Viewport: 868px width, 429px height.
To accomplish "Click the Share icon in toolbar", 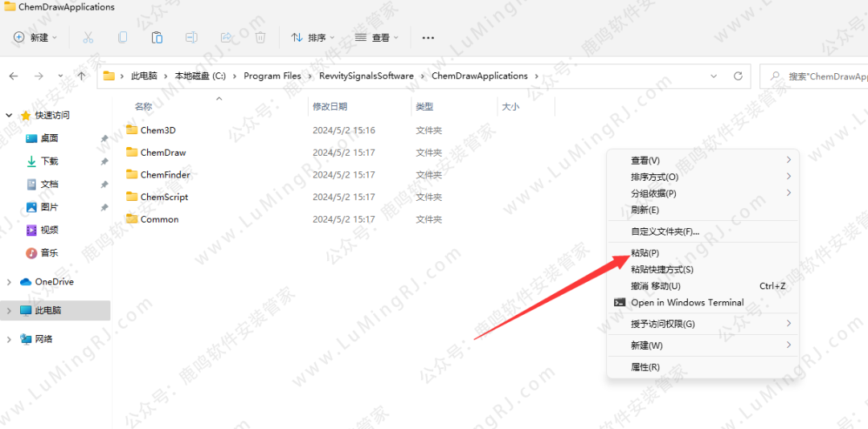I will coord(226,38).
